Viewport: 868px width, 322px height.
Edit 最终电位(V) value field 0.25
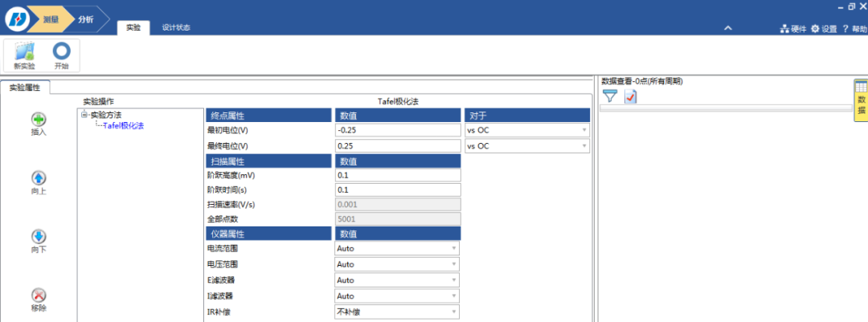tap(398, 146)
